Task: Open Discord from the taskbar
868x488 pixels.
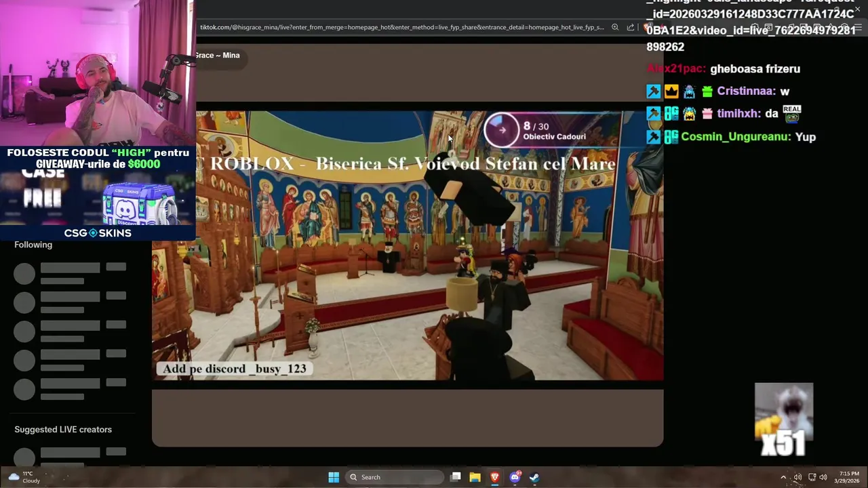Action: pos(515,477)
